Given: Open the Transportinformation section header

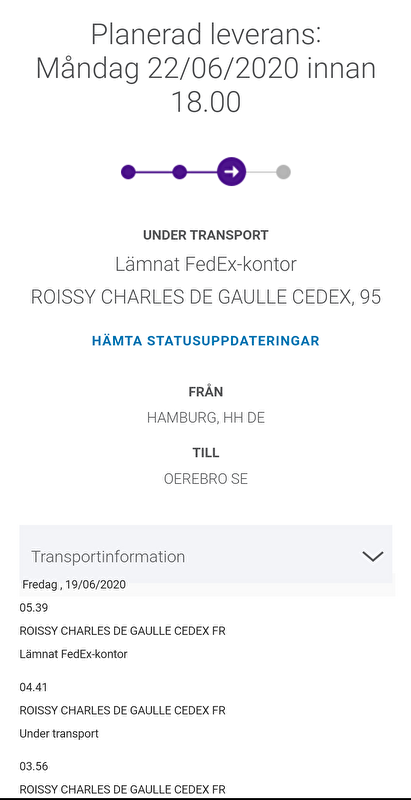Looking at the screenshot, I should [x=206, y=554].
